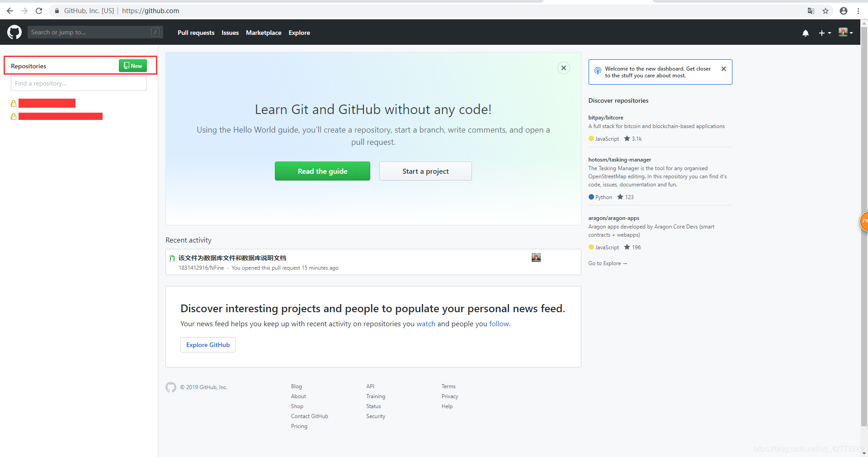Viewport: 868px width, 457px height.
Task: Click the pull request icon in Recent activity
Action: point(172,258)
